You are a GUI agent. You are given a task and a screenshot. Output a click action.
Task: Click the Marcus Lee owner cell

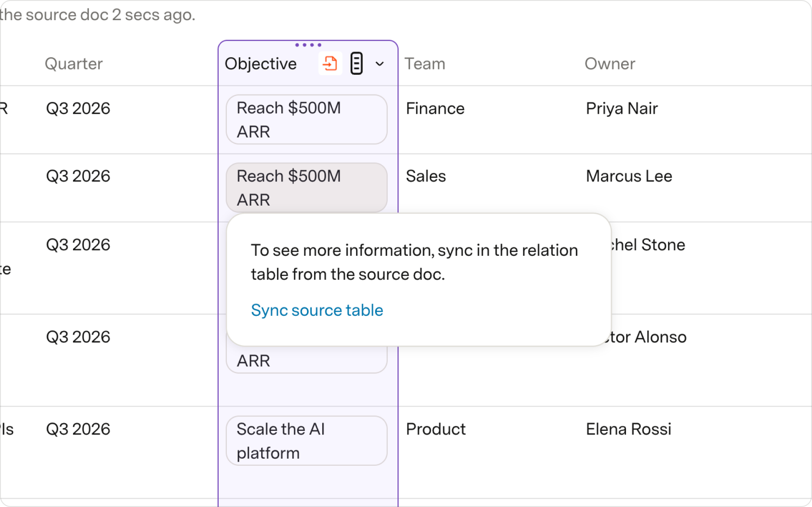tap(629, 176)
